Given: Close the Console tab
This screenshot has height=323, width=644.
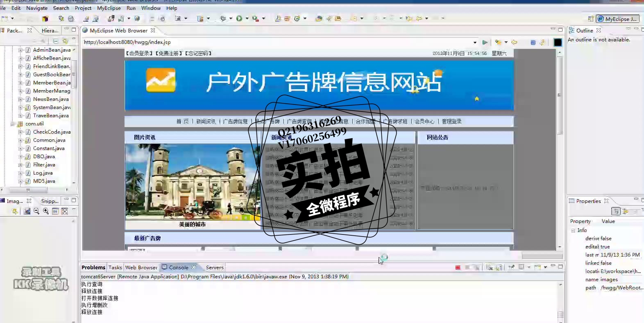Looking at the screenshot, I should point(194,267).
